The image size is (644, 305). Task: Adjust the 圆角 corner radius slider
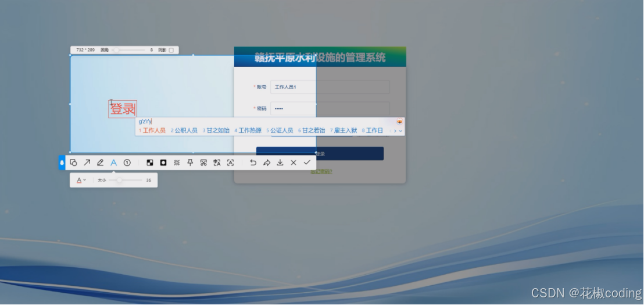[128, 50]
